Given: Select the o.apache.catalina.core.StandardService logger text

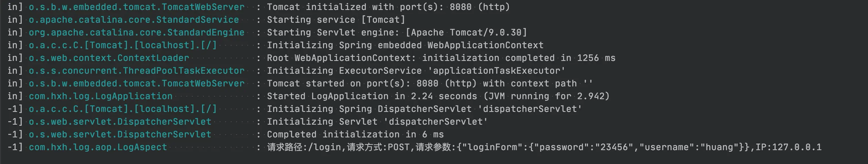Looking at the screenshot, I should 134,20.
